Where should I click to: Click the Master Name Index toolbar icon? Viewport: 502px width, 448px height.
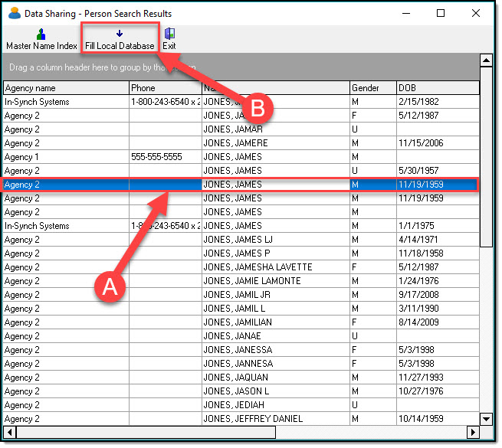(x=41, y=34)
